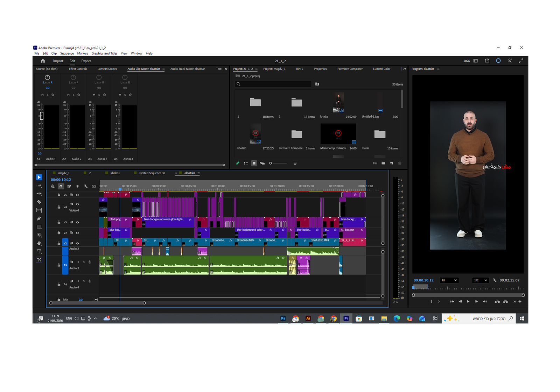560x392 pixels.
Task: Hide the V3 track output eye
Action: [77, 222]
